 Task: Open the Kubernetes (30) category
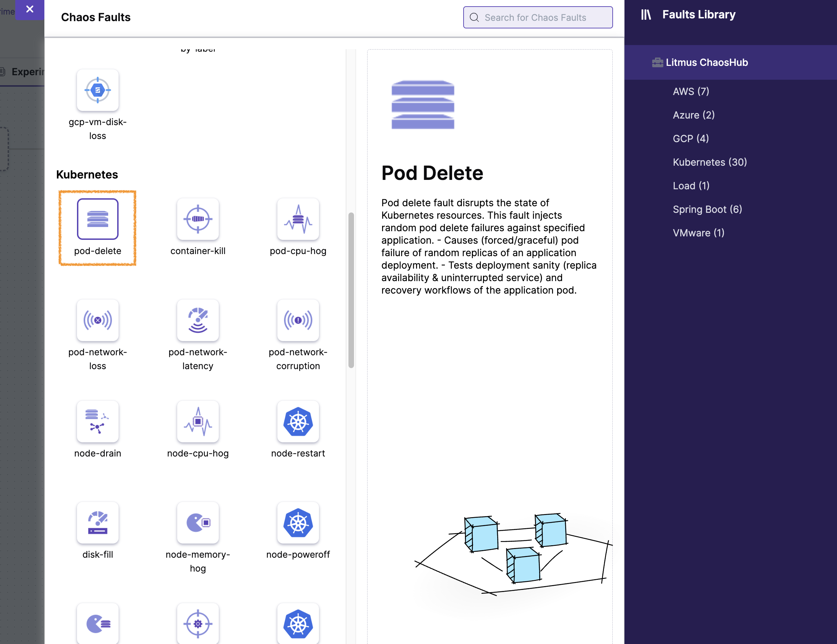[709, 162]
